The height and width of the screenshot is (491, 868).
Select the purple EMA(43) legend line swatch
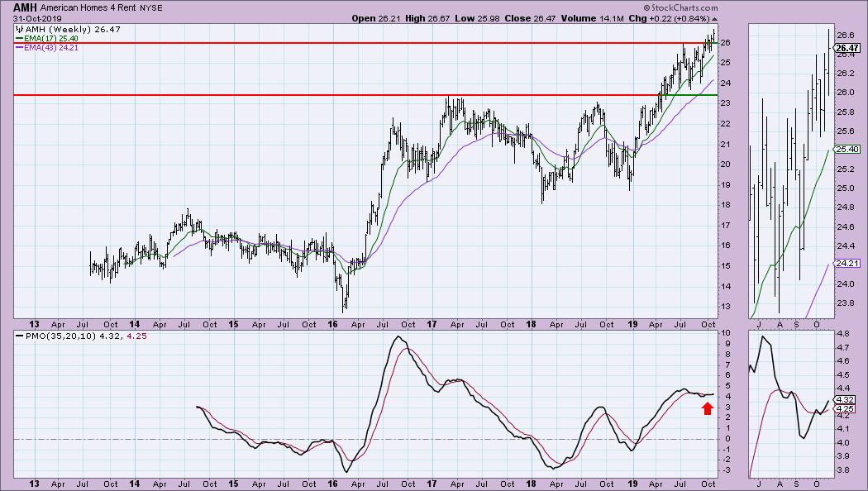pos(19,48)
